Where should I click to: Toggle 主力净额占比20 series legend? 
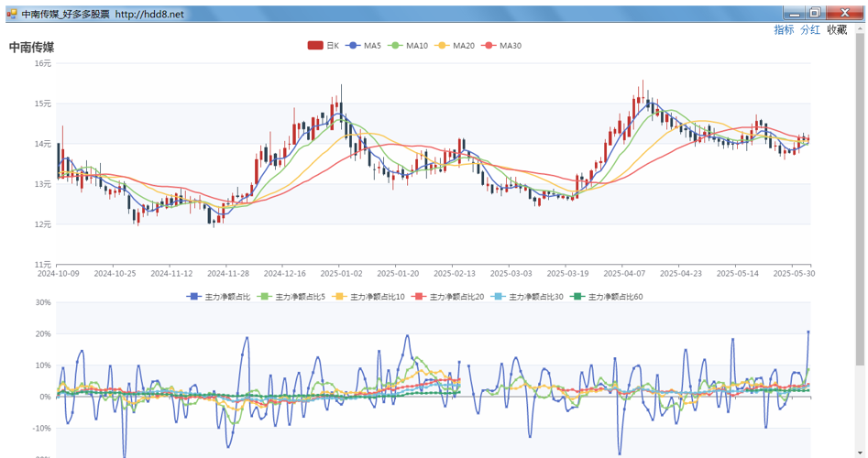click(447, 297)
